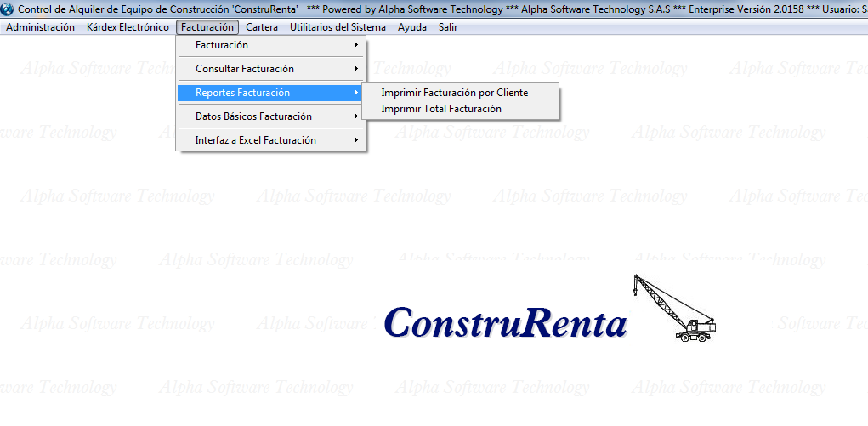Click Salir in the menu bar
The width and height of the screenshot is (868, 426).
[448, 27]
